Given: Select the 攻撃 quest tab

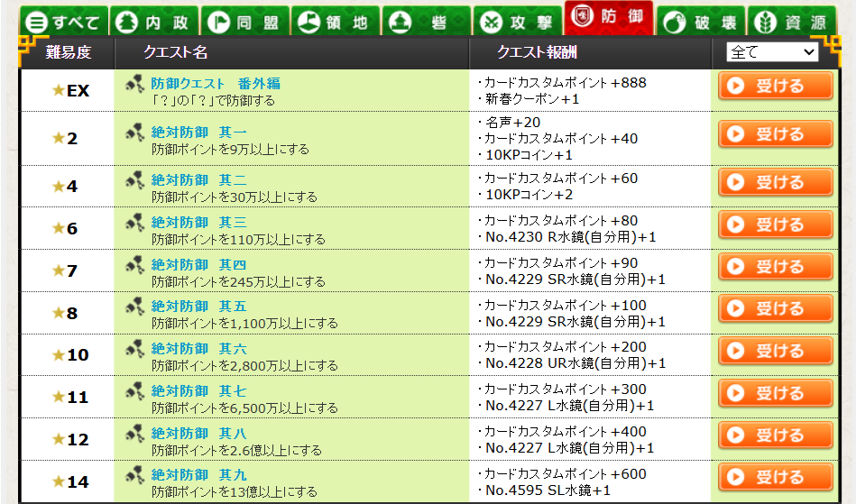Looking at the screenshot, I should tap(517, 22).
